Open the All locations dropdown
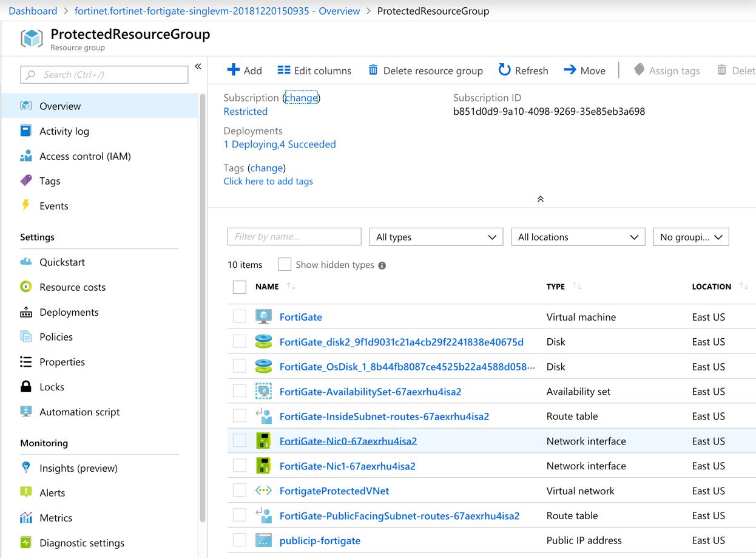 [x=578, y=237]
